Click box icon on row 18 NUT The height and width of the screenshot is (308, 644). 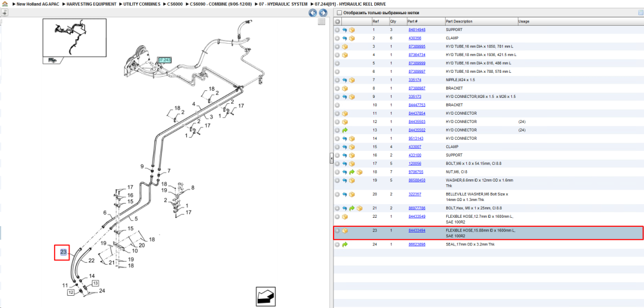tap(359, 172)
